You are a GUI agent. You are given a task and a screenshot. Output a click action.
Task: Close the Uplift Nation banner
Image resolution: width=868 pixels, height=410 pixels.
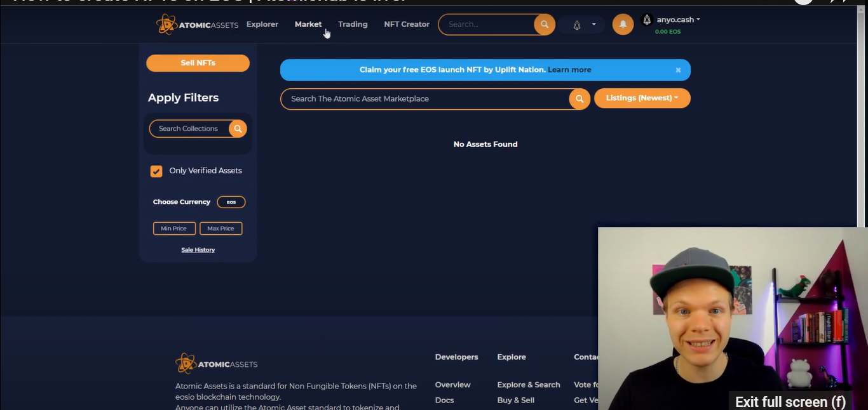pyautogui.click(x=678, y=70)
